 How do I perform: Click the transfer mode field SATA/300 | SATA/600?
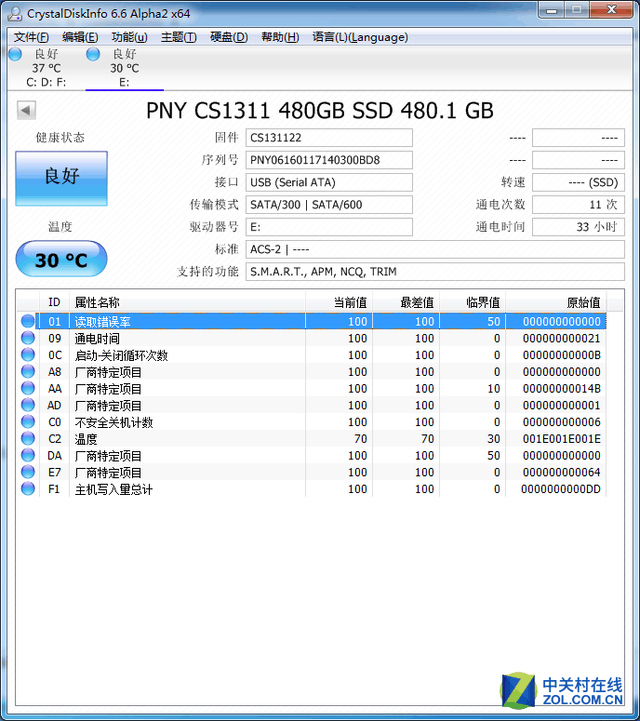[329, 205]
